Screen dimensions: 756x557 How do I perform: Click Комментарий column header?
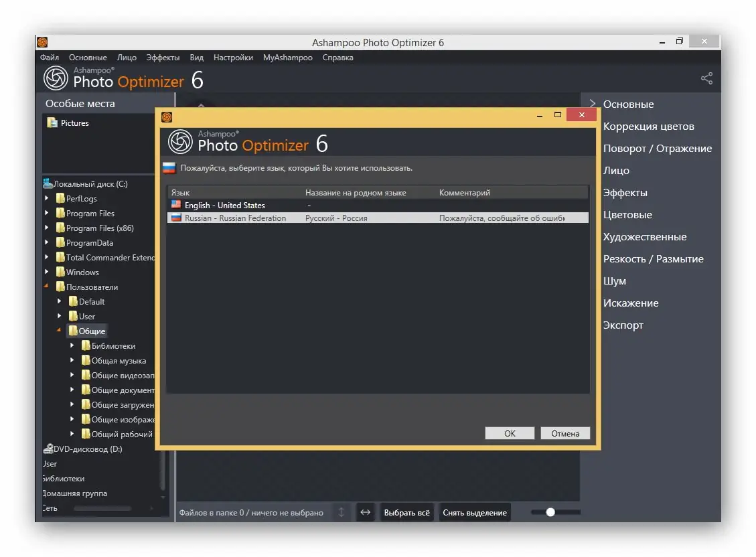click(x=464, y=192)
